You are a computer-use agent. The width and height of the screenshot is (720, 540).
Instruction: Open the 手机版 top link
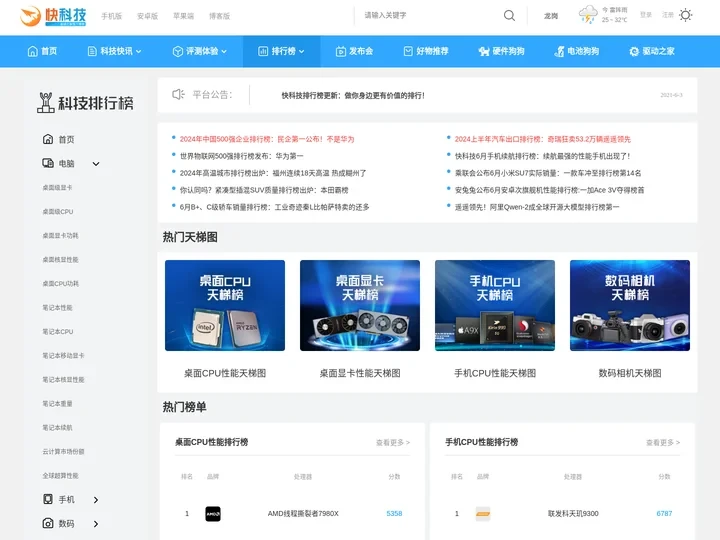coord(112,16)
